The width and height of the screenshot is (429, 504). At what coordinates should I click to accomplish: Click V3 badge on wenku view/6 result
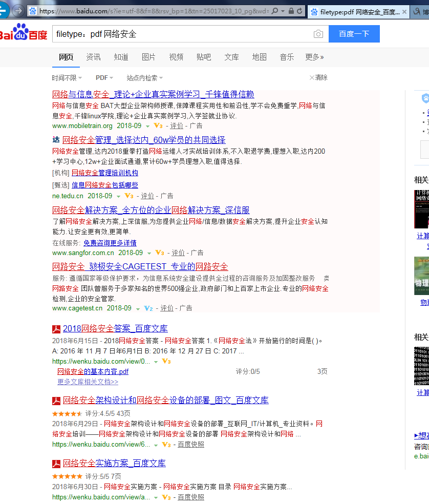[166, 445]
